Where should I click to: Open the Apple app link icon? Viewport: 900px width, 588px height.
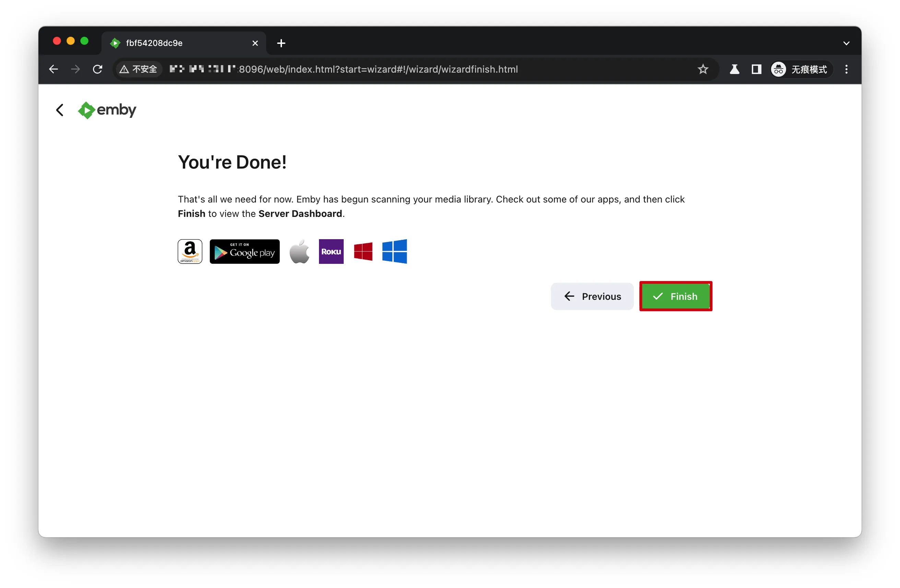pos(299,251)
